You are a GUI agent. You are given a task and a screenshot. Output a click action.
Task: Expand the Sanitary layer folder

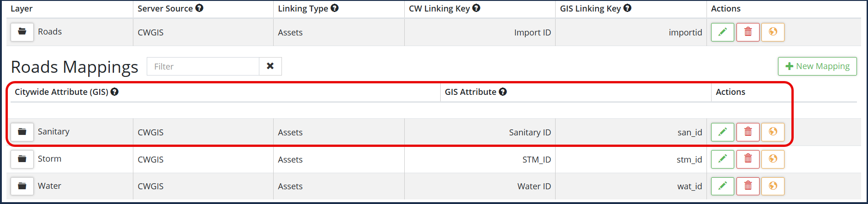click(22, 132)
